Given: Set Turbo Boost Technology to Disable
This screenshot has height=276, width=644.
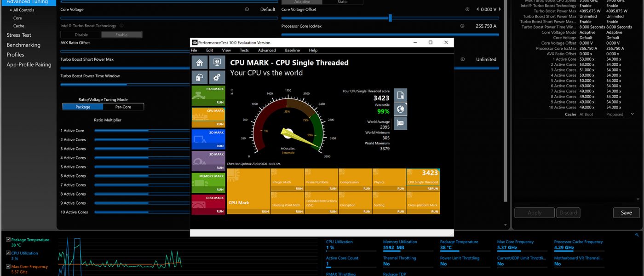Looking at the screenshot, I should 81,34.
